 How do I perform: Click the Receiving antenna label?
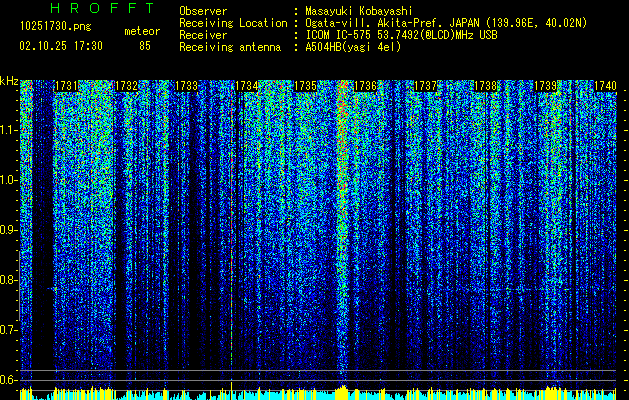coord(230,47)
